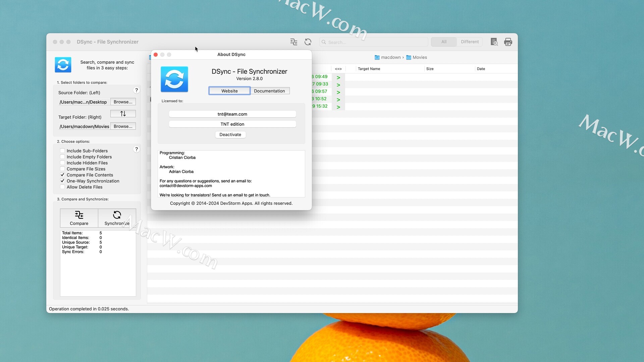Click the synchronize arrows icon in title bar
The width and height of the screenshot is (644, 362).
click(x=308, y=42)
